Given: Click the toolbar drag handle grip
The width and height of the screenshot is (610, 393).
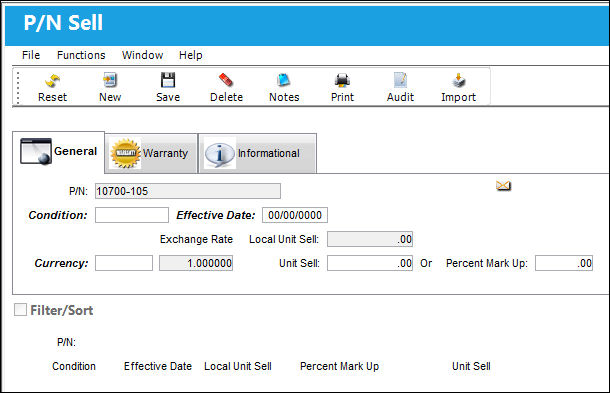Looking at the screenshot, I should click(x=18, y=87).
